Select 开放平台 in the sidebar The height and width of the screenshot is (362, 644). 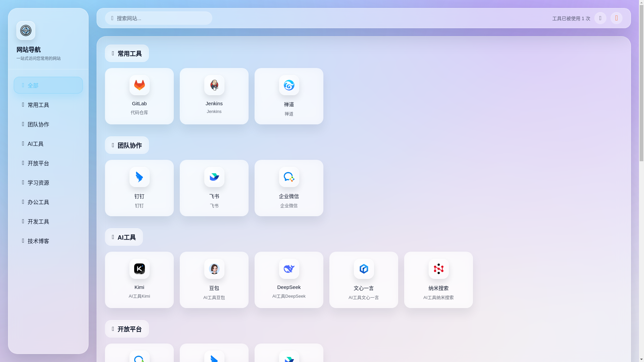[48, 163]
